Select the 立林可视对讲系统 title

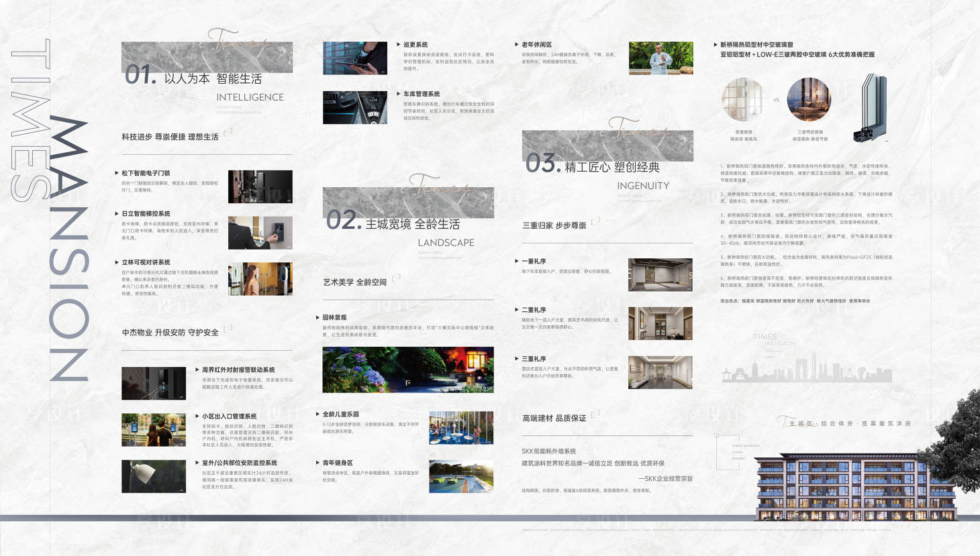(x=146, y=262)
